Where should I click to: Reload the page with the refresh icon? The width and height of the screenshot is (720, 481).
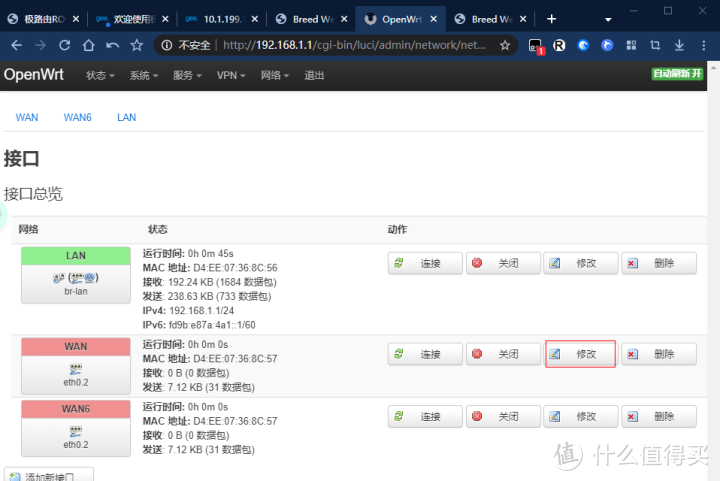click(65, 45)
